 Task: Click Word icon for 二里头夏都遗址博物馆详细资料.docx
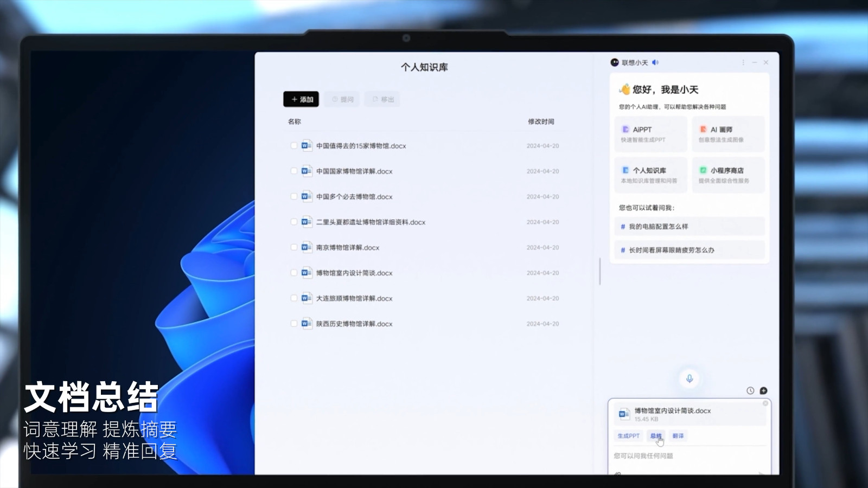pos(307,222)
